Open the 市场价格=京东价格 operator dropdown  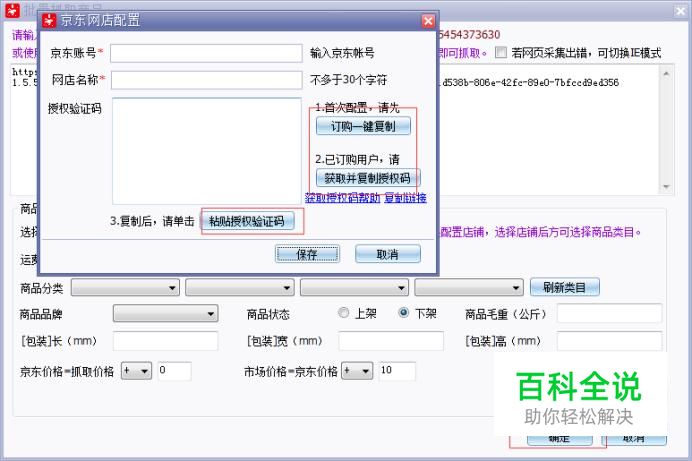357,371
